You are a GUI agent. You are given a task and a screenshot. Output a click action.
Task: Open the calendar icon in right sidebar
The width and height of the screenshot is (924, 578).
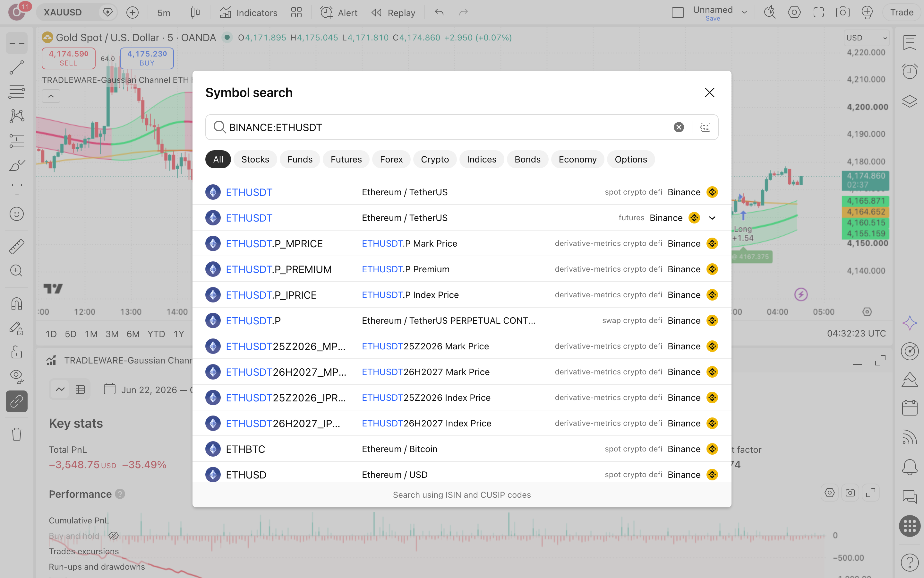point(910,408)
